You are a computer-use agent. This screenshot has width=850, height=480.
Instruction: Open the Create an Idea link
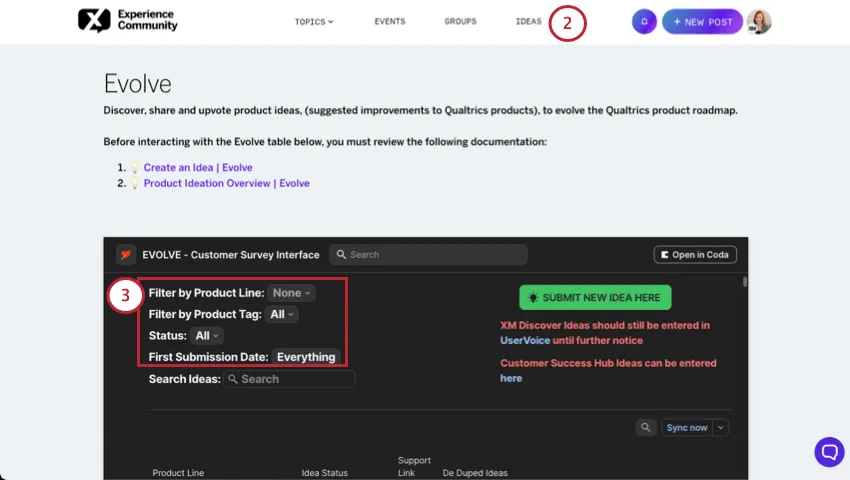click(x=197, y=168)
